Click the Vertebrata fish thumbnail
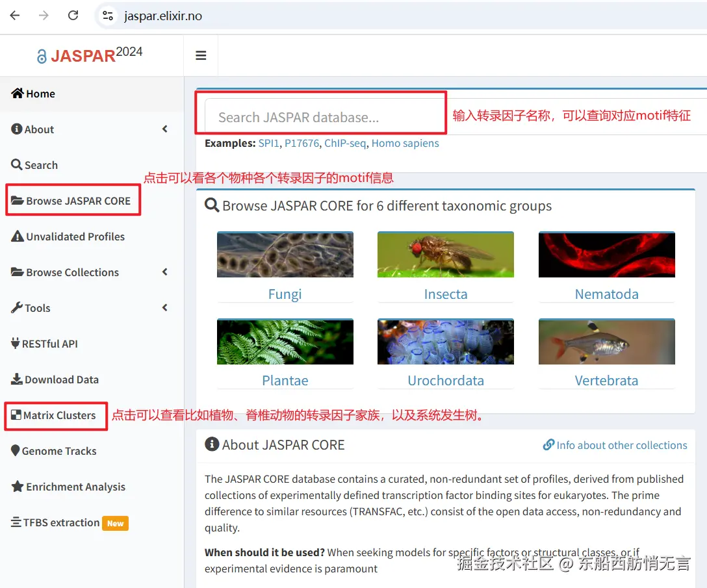 (606, 341)
